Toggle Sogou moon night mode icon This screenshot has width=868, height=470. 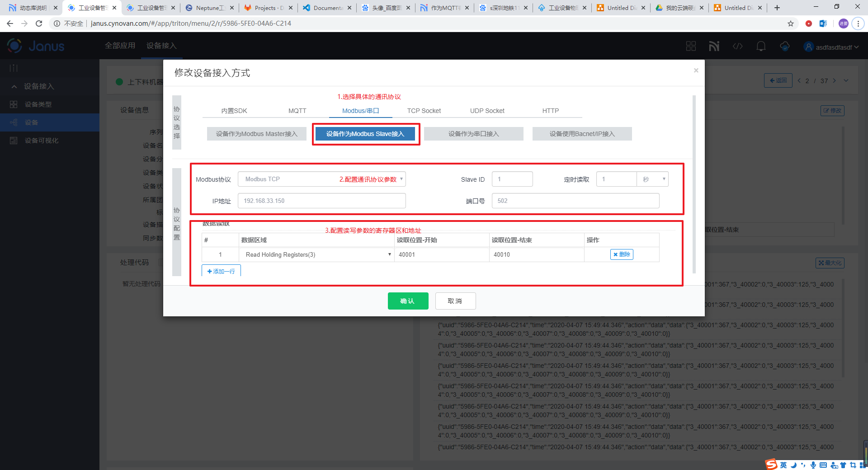[793, 465]
